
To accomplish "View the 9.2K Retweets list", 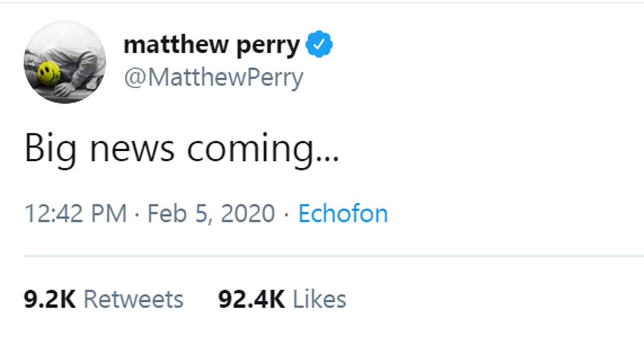I will pos(104,299).
